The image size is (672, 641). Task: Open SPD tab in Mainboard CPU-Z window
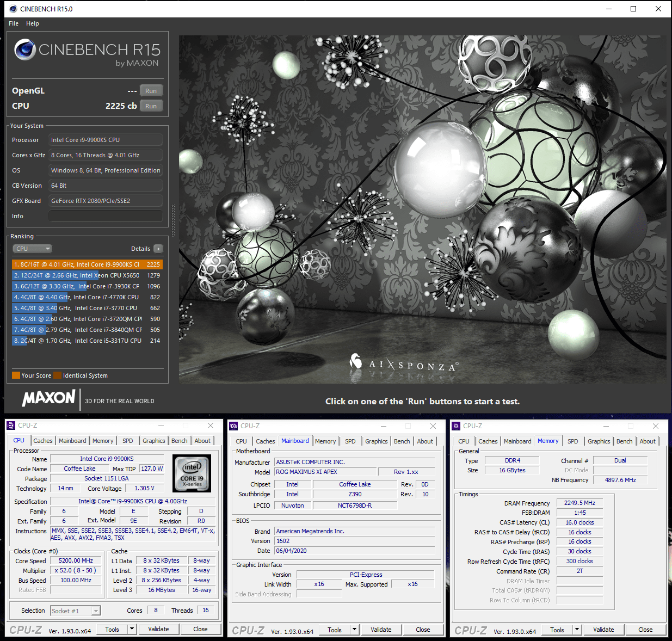[x=350, y=441]
